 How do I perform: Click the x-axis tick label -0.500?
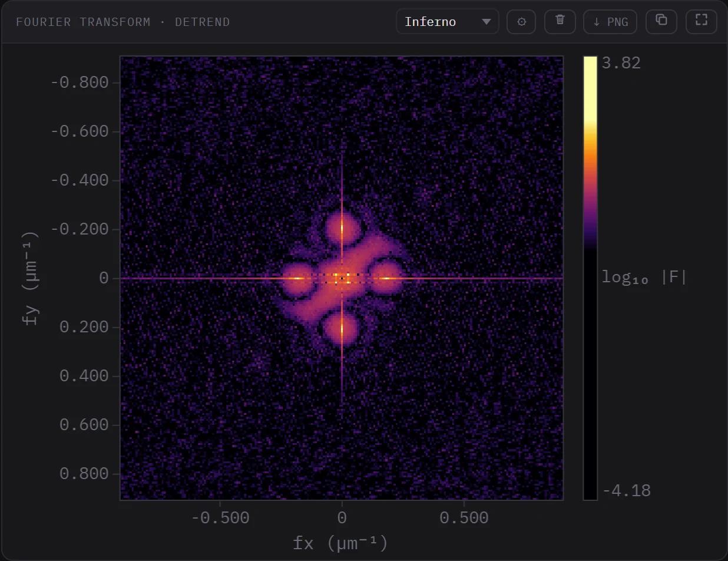click(x=220, y=518)
